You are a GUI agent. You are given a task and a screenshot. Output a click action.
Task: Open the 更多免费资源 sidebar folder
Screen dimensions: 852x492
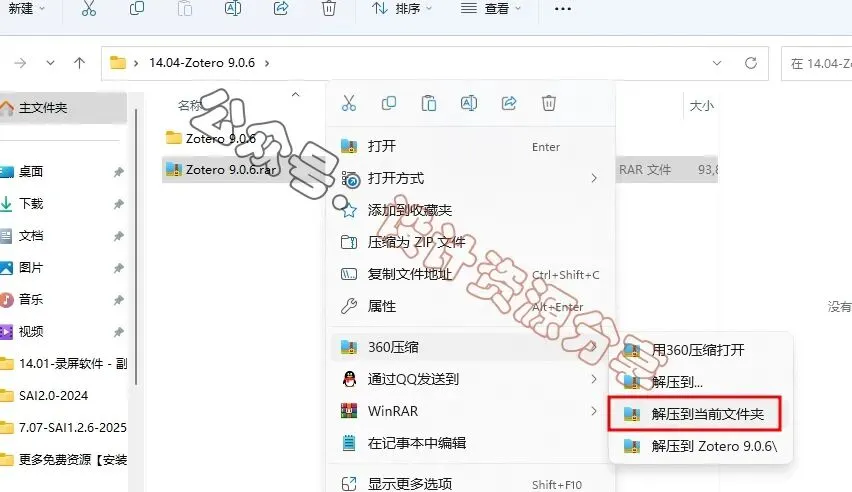[x=64, y=460]
